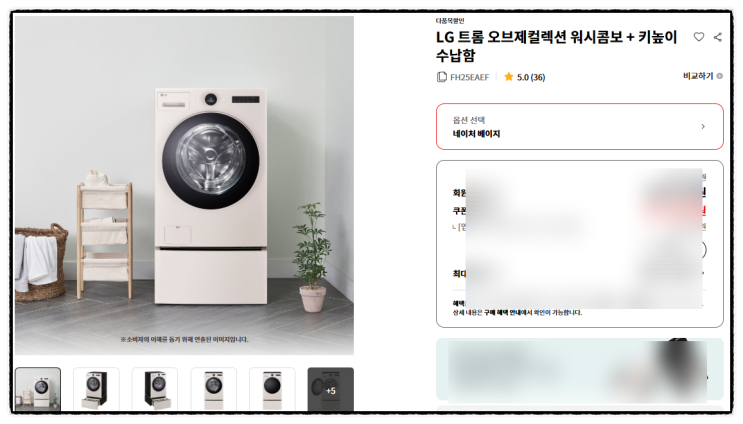Click model code FH25EAEF text
The width and height of the screenshot is (743, 424).
tap(469, 77)
